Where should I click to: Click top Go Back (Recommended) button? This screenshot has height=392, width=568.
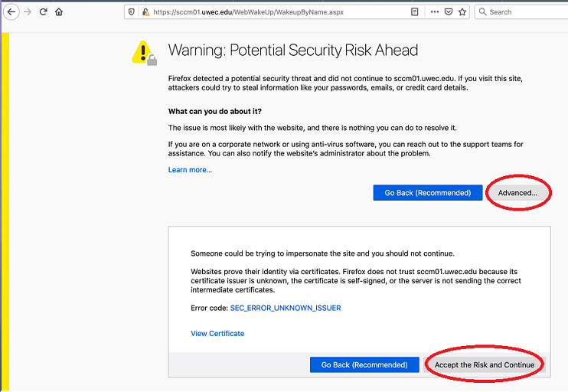[x=428, y=193]
